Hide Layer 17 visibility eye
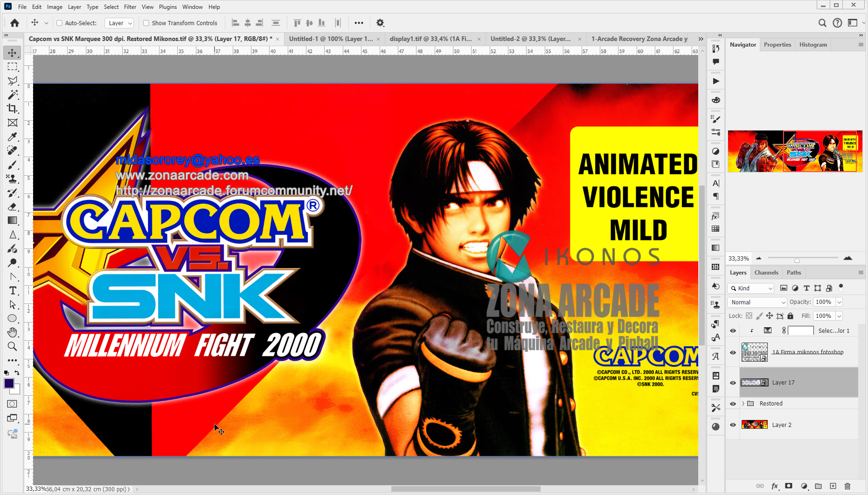Screen dimensions: 868x495 (733, 383)
